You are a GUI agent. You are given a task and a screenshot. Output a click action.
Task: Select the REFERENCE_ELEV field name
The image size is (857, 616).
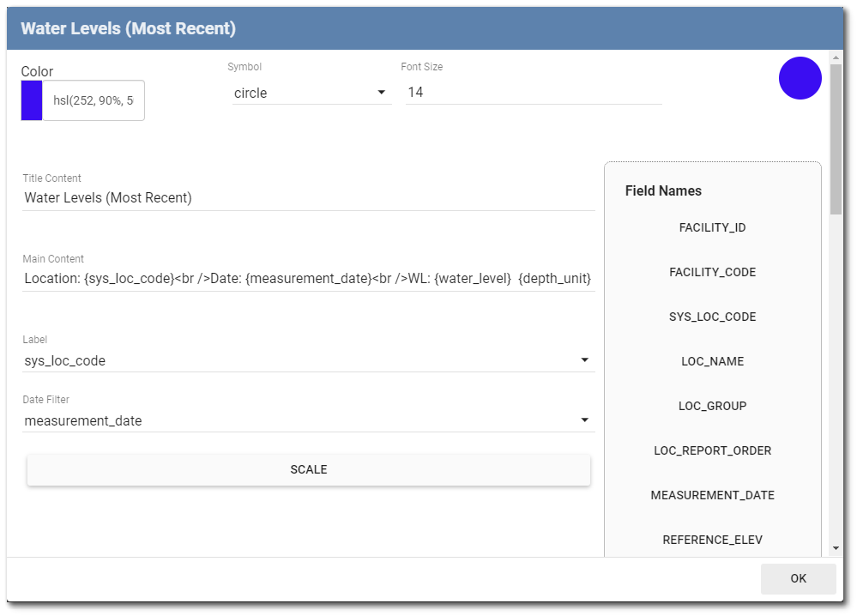(x=712, y=541)
